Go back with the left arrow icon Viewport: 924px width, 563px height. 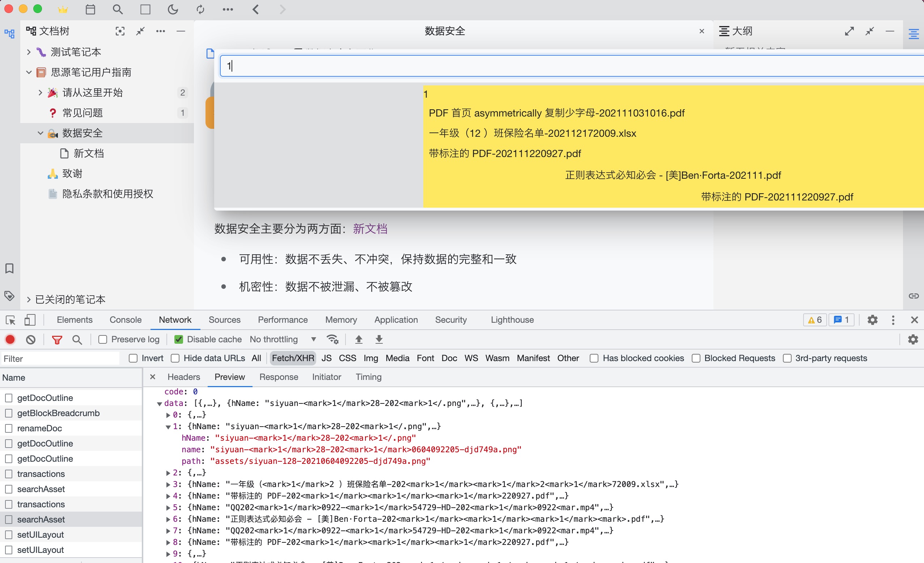click(x=256, y=9)
